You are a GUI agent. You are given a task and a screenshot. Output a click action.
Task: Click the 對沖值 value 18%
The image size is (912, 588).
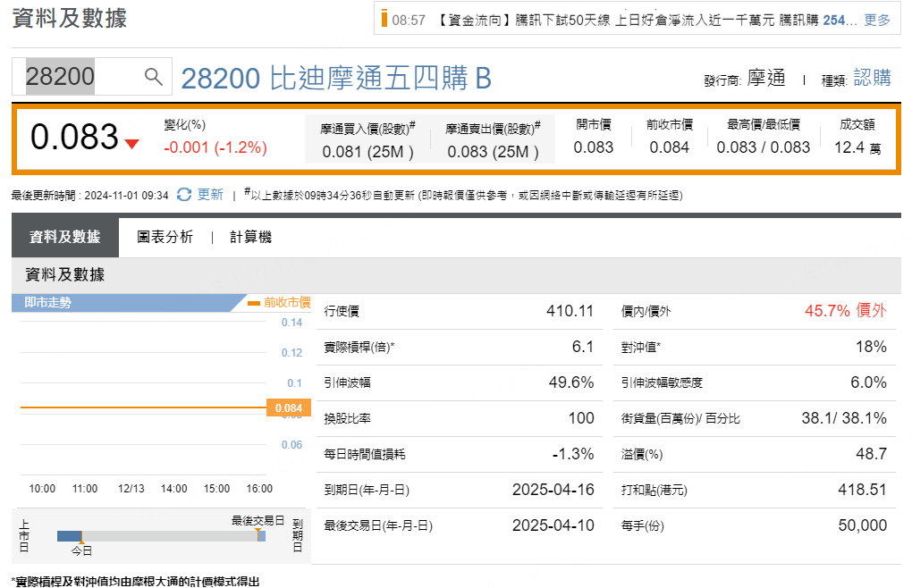(x=871, y=347)
